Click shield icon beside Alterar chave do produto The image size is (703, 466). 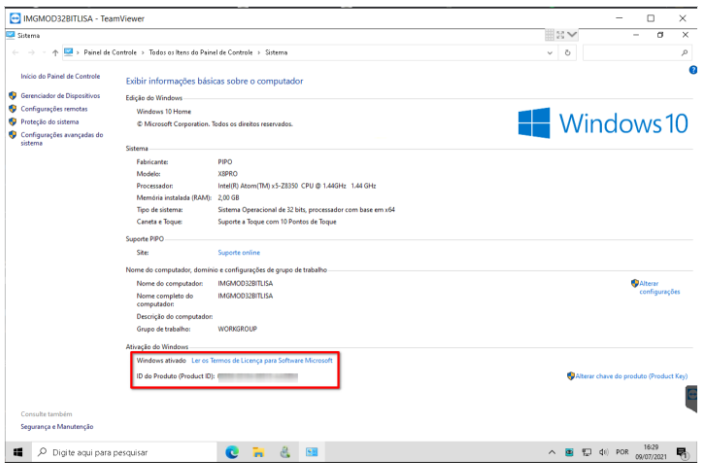571,376
